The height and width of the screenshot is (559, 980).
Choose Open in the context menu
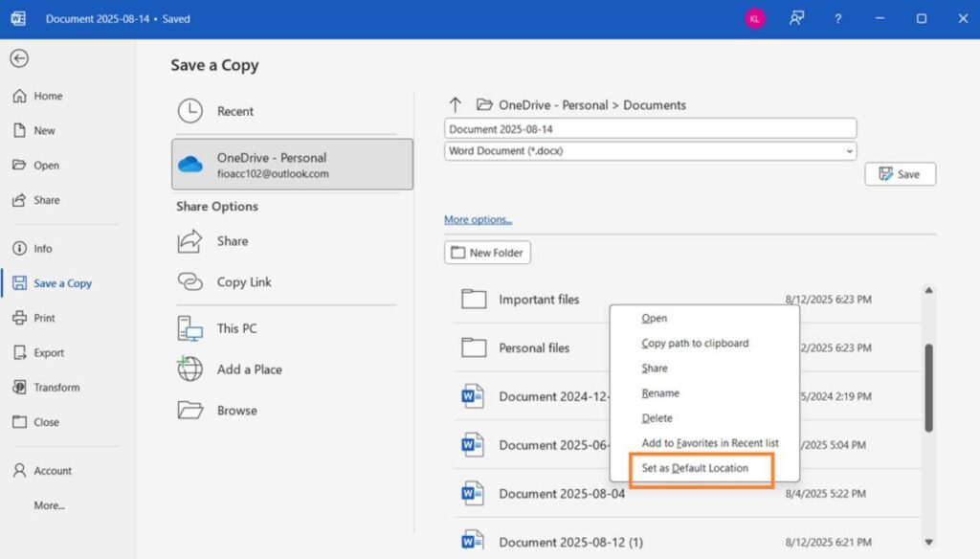click(x=704, y=318)
